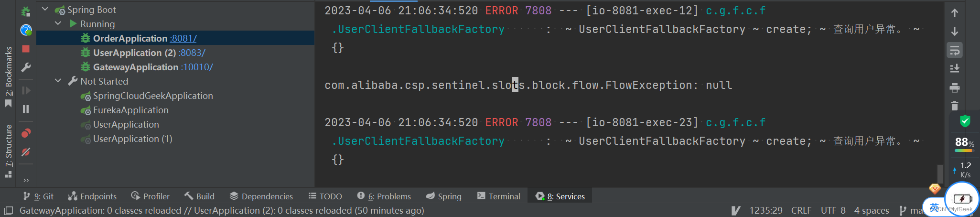This screenshot has width=980, height=217.
Task: Open GatewayApplication :10010/ port link
Action: tap(197, 67)
